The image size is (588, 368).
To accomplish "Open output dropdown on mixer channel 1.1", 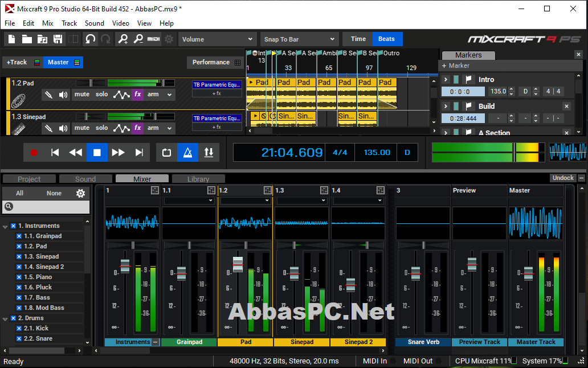I will pos(189,201).
